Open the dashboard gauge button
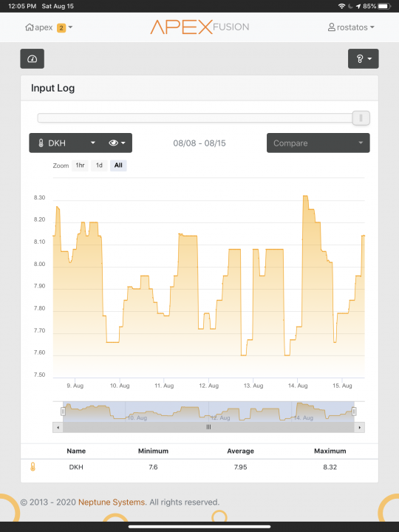The width and height of the screenshot is (399, 532). 33,58
